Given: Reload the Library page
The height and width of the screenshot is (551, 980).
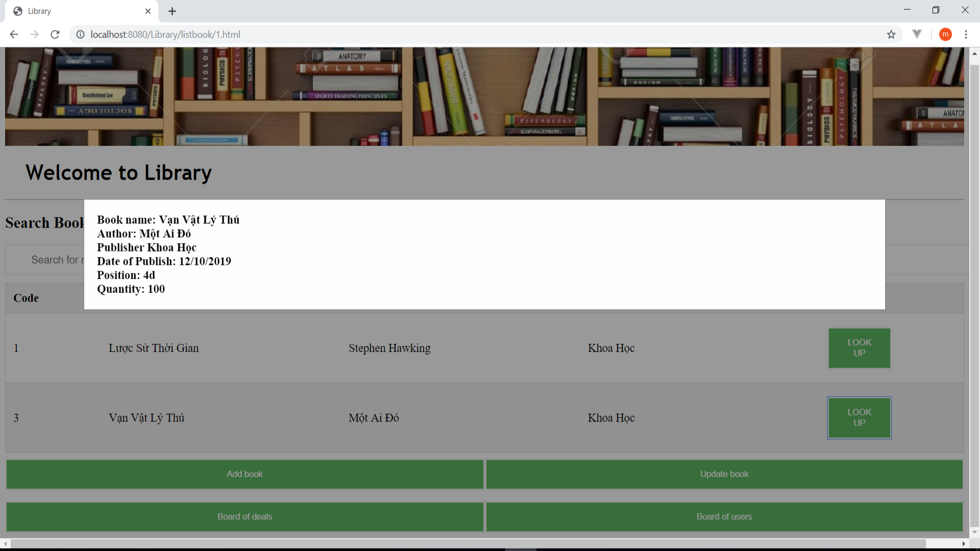Looking at the screenshot, I should coord(55,34).
